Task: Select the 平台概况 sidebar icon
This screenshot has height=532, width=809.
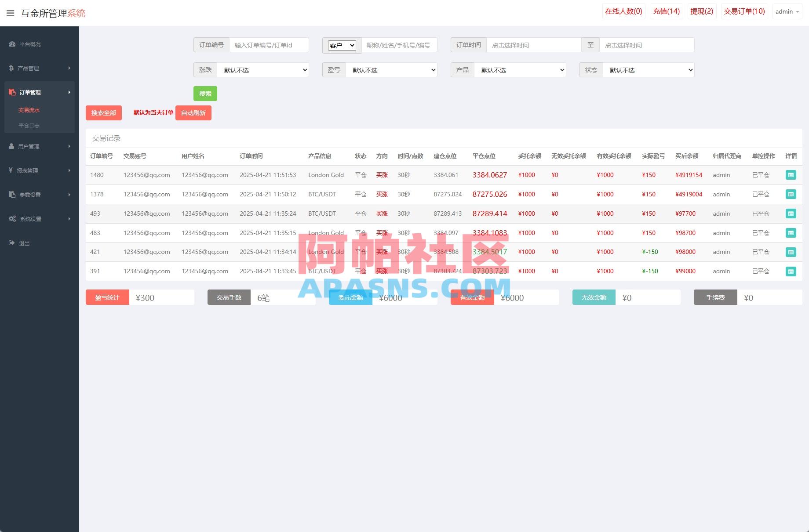Action: pos(11,44)
